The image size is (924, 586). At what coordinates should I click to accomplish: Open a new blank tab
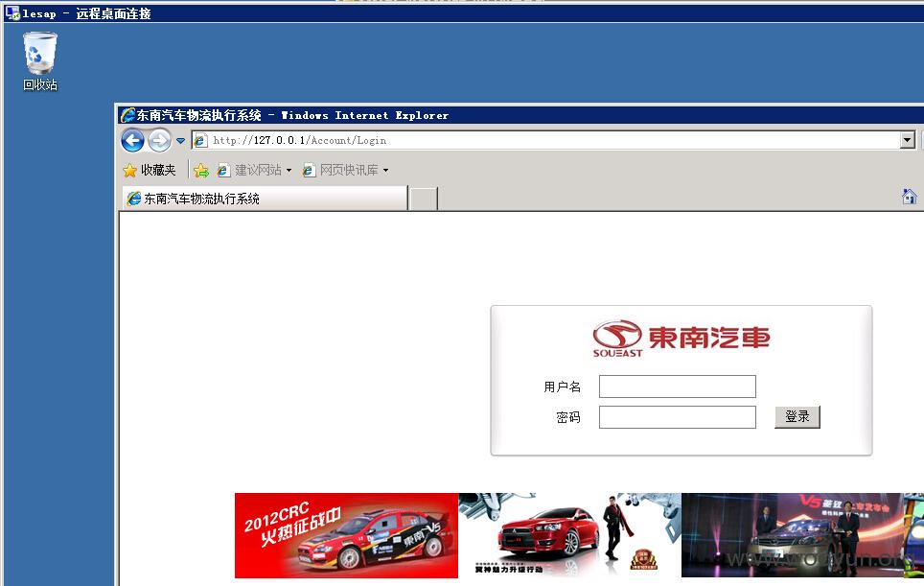424,199
